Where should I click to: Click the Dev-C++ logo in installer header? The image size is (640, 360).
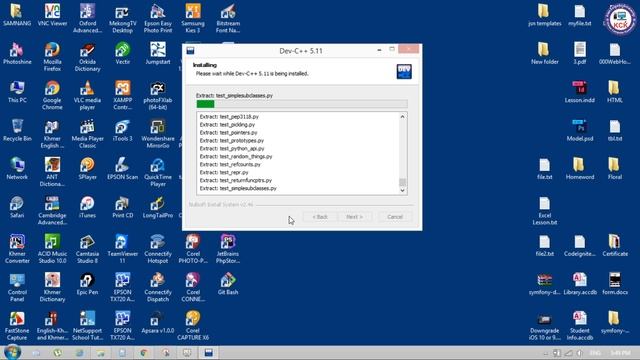click(x=404, y=71)
